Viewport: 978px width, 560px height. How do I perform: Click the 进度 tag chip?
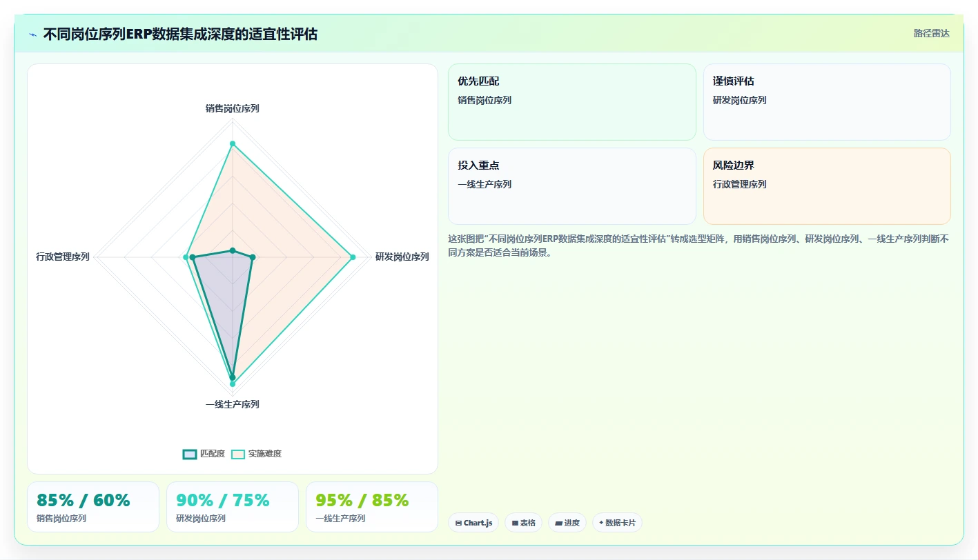(x=567, y=523)
